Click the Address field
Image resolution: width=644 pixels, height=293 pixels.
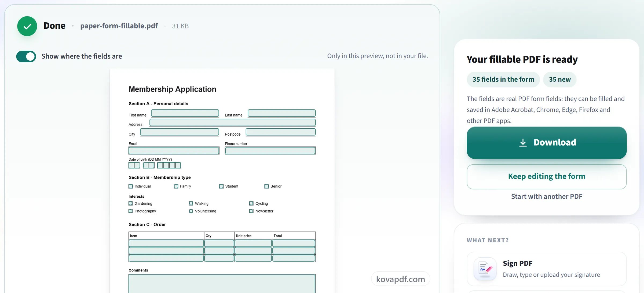coord(232,122)
